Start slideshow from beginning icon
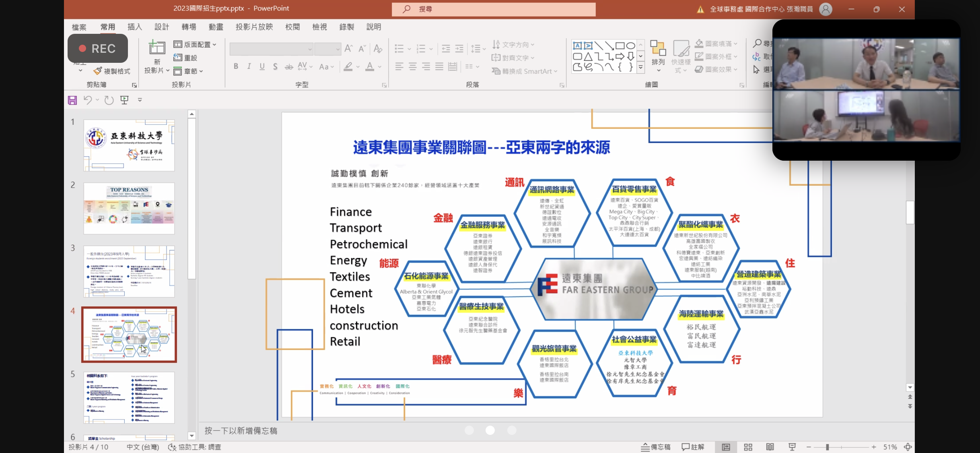Screen dimensions: 980x453 124,100
